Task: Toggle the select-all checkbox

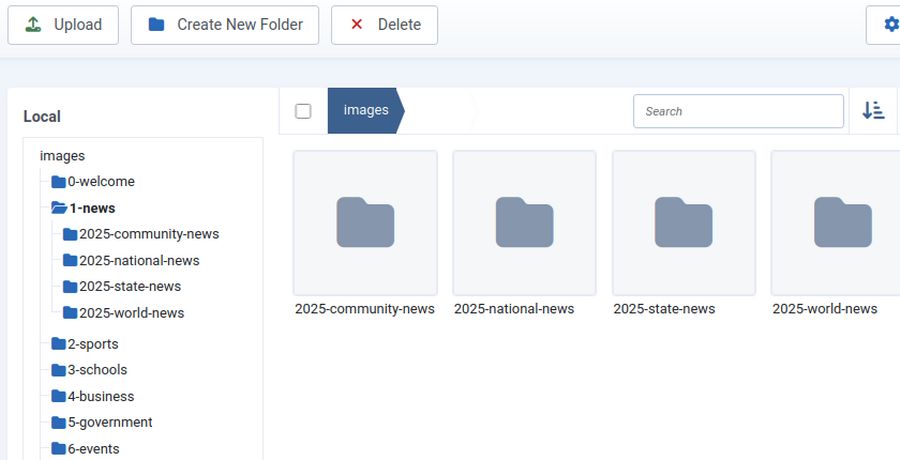Action: coord(303,111)
